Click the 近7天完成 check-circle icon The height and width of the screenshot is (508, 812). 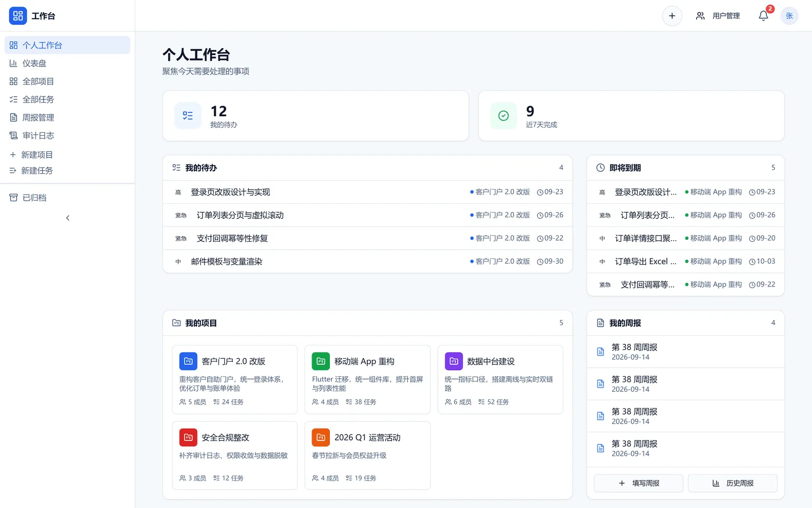point(503,116)
